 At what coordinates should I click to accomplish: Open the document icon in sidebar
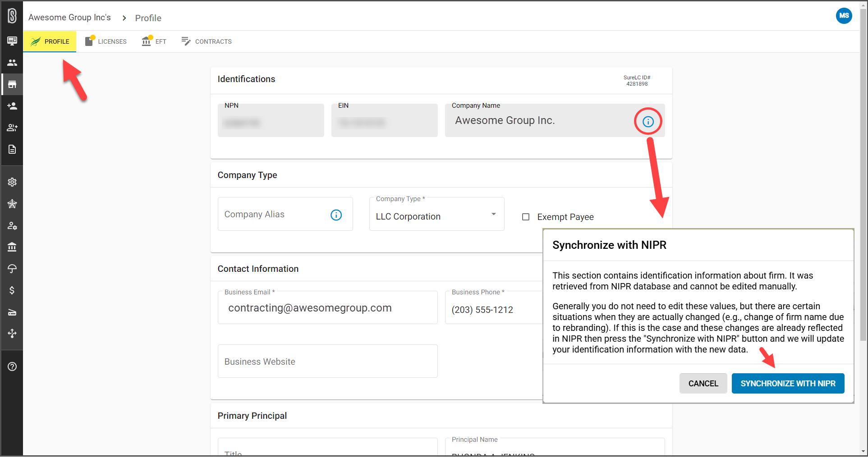point(12,149)
